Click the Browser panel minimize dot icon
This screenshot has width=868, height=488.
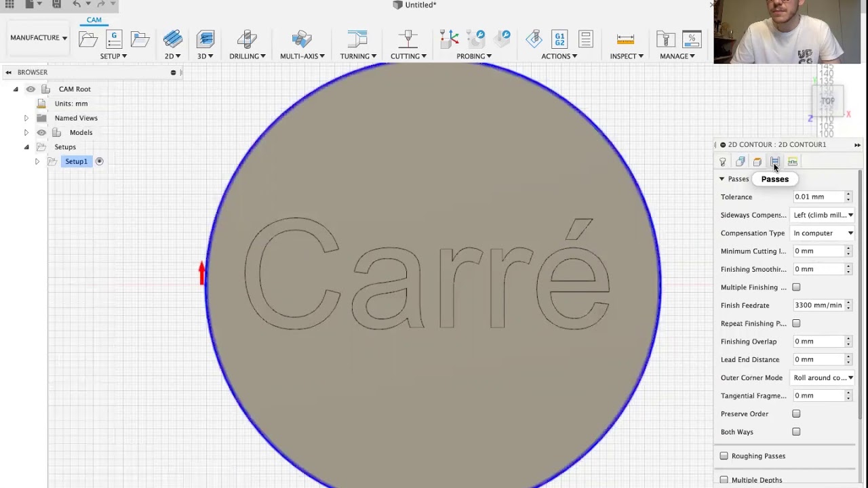(173, 73)
